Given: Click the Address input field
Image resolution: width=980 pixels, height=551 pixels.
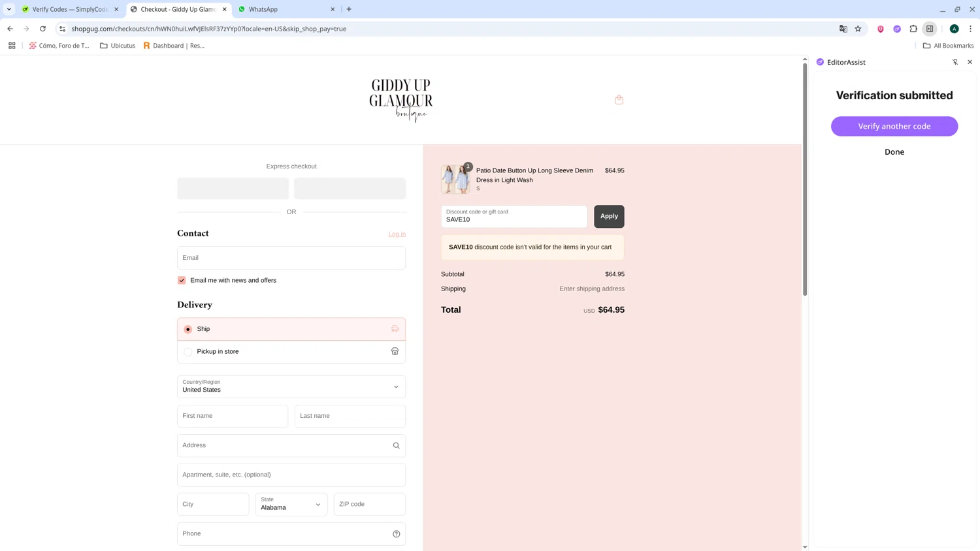Looking at the screenshot, I should [291, 445].
